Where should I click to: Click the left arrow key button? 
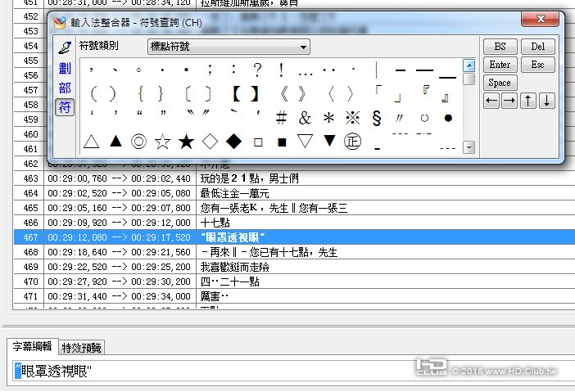click(491, 101)
